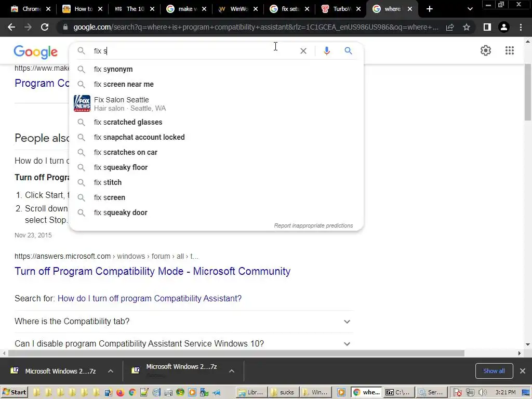Image resolution: width=532 pixels, height=399 pixels.
Task: Switch to the 7-Zip 'C:\...' taskbar window
Action: [398, 392]
